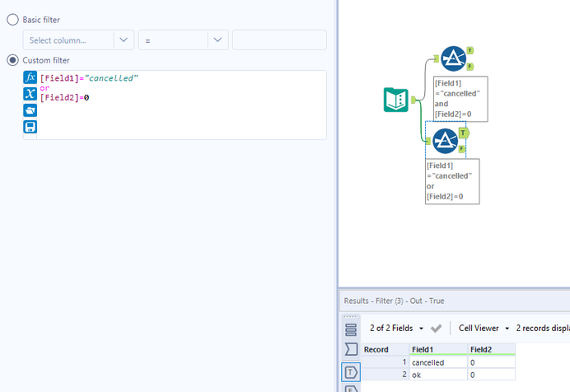
Task: Select the Field2 cell in record 2
Action: pyautogui.click(x=492, y=375)
